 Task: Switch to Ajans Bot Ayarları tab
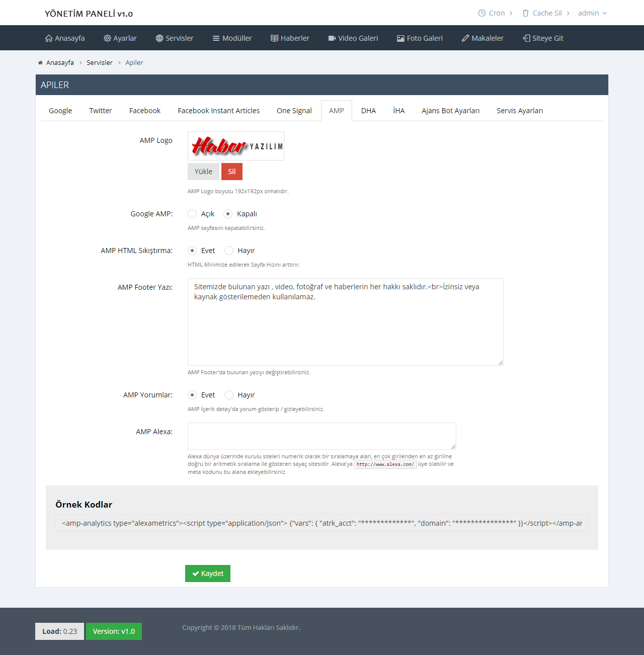[x=451, y=111]
